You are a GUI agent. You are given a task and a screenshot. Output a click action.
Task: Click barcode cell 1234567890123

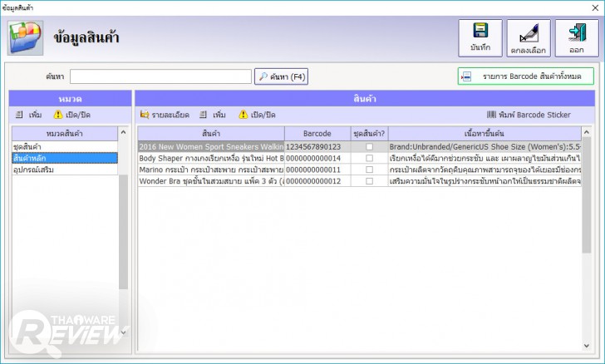click(x=317, y=147)
